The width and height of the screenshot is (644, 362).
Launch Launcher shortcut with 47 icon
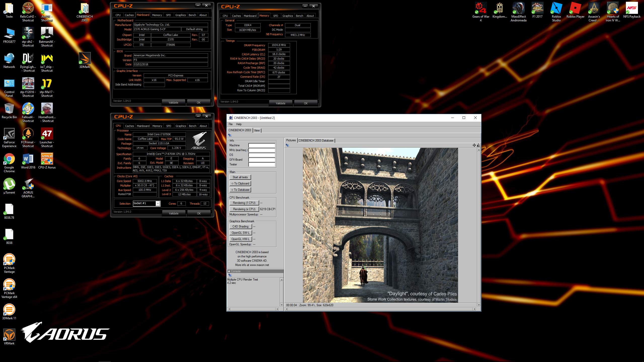47,138
